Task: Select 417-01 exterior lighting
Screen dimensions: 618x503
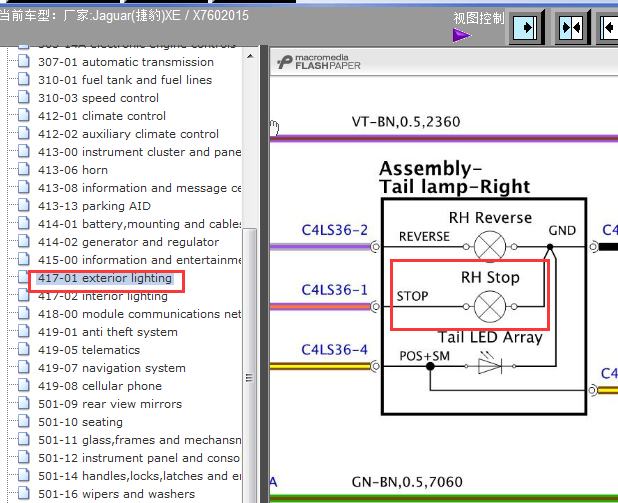Action: (x=105, y=278)
